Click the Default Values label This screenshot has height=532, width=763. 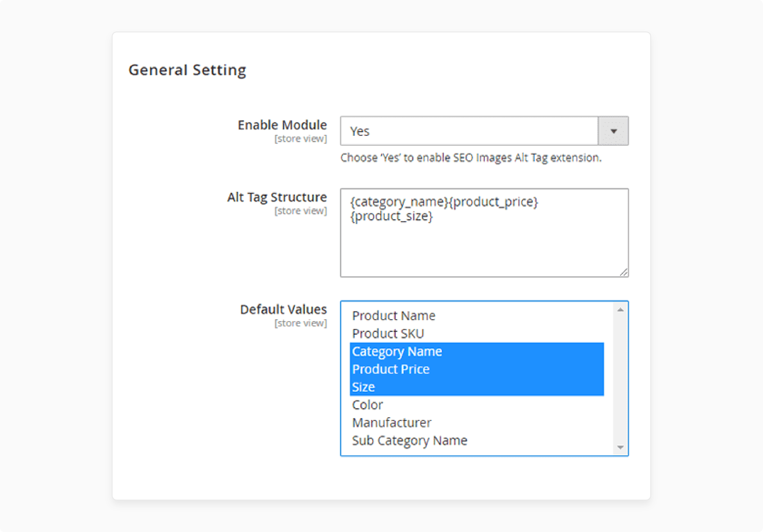click(x=284, y=309)
